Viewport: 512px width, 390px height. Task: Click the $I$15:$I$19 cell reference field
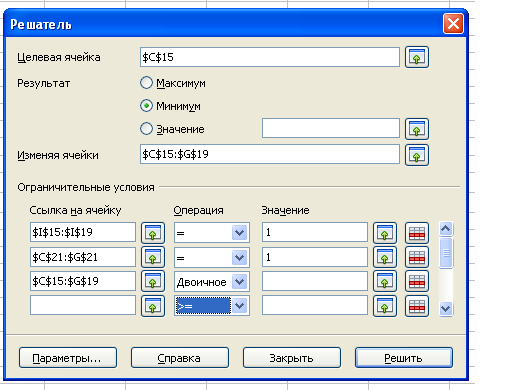(x=83, y=232)
